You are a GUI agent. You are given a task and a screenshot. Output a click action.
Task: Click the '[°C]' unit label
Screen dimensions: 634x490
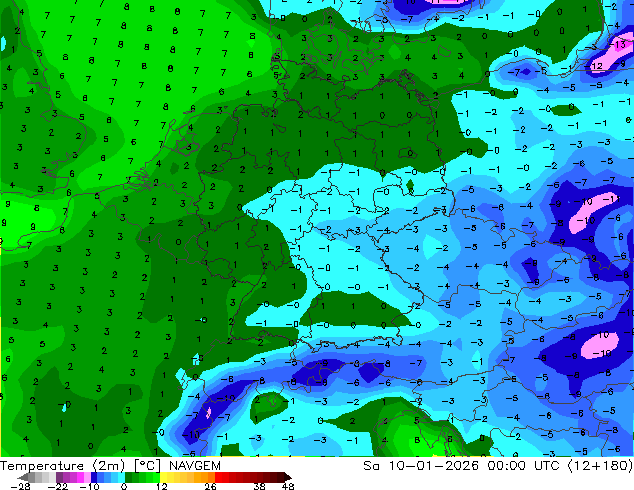tap(147, 466)
